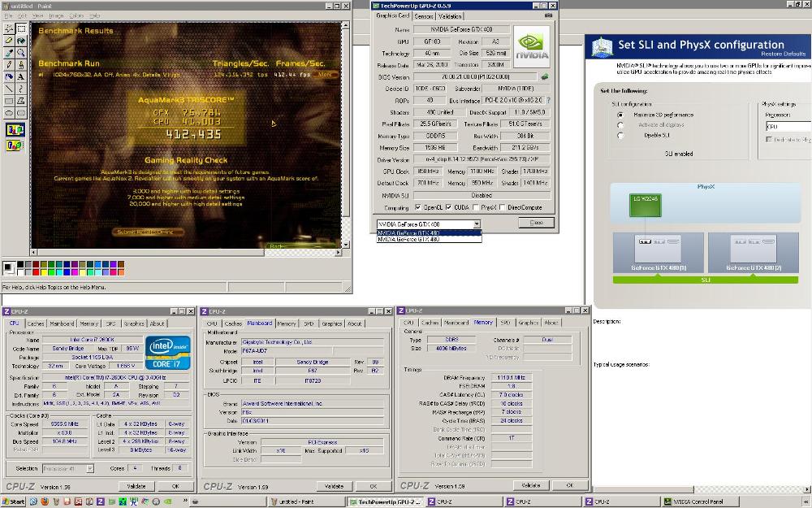Click the Paint vertical scrollbar down arrow
Viewport: 812px width, 508px height.
346,244
